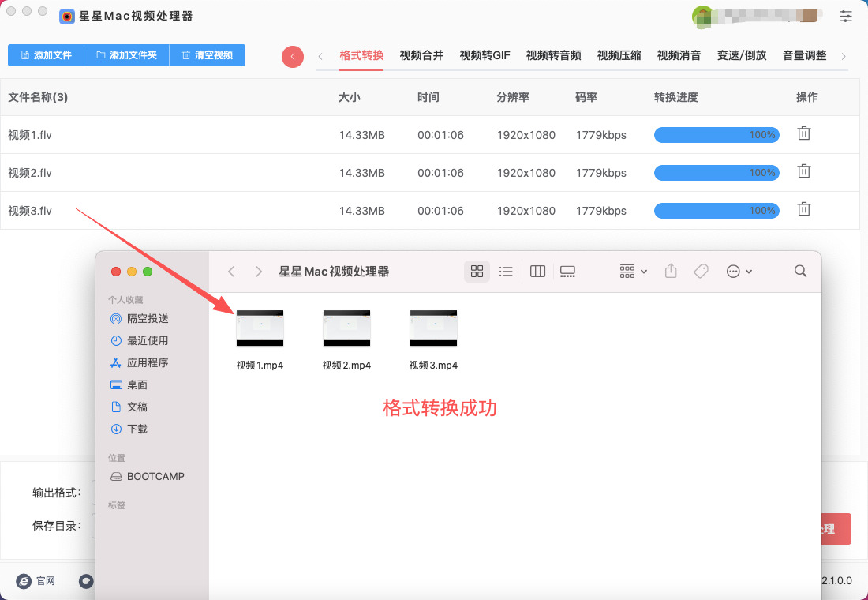Viewport: 868px width, 600px height.
Task: Open 桌面 in the Finder sidebar
Action: pos(129,384)
